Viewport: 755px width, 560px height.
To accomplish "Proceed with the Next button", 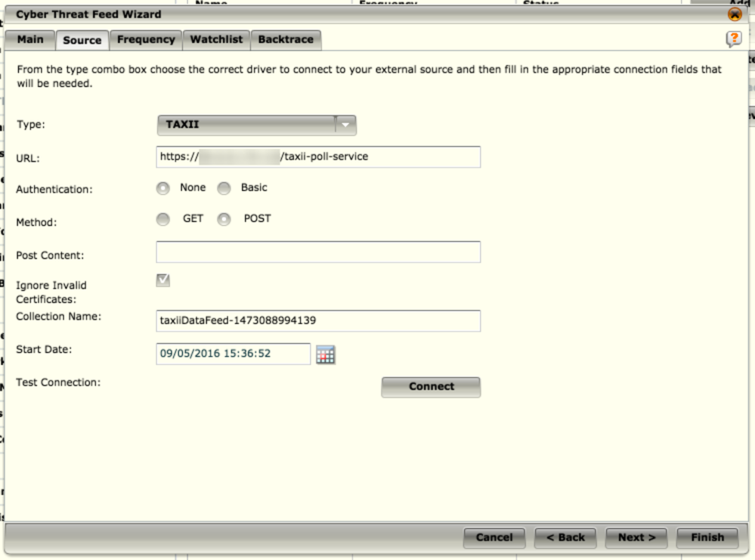I will coord(636,537).
